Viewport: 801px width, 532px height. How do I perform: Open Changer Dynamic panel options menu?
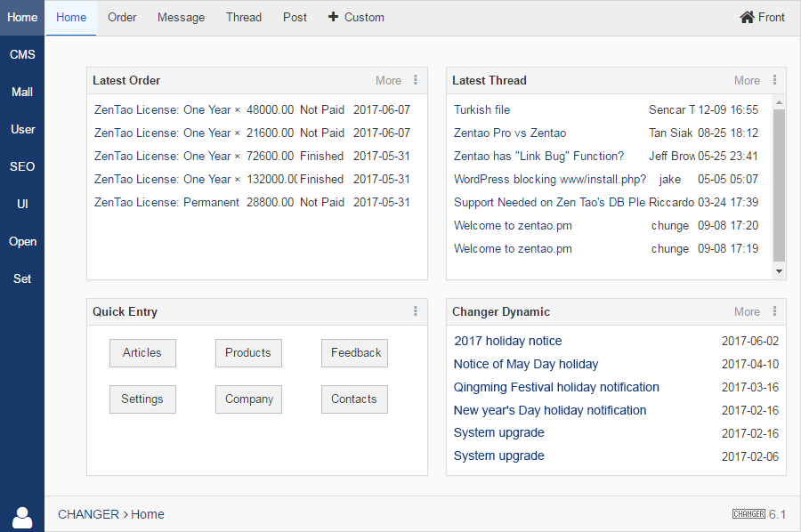click(774, 311)
